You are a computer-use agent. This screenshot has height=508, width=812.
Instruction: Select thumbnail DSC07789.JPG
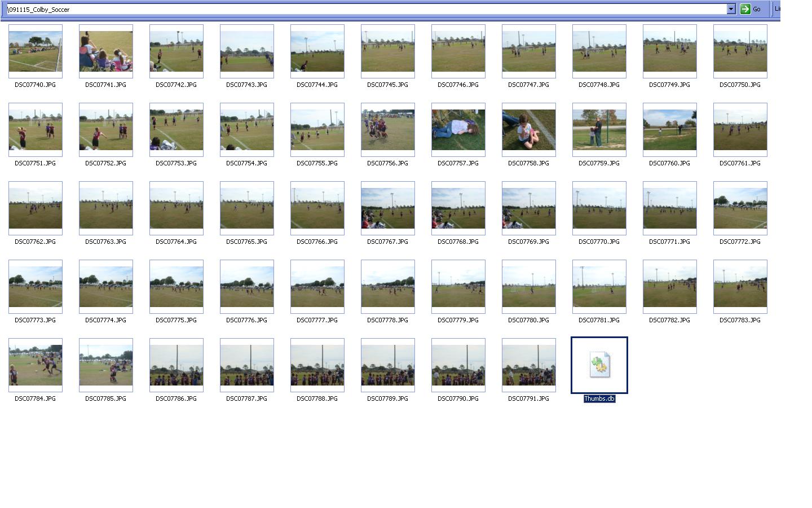click(x=388, y=365)
